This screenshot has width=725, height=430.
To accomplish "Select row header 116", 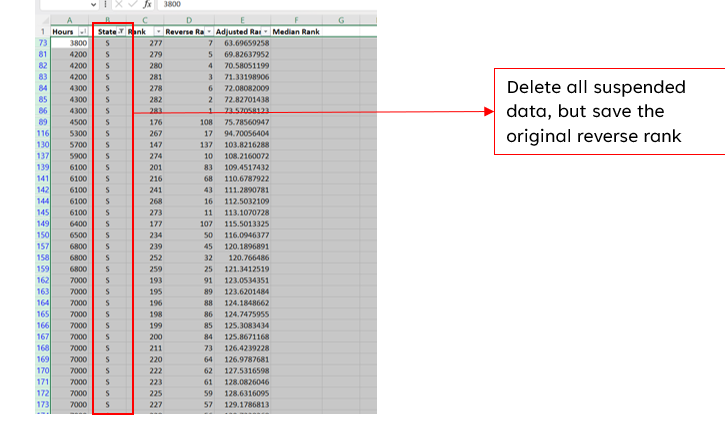I will pyautogui.click(x=43, y=133).
